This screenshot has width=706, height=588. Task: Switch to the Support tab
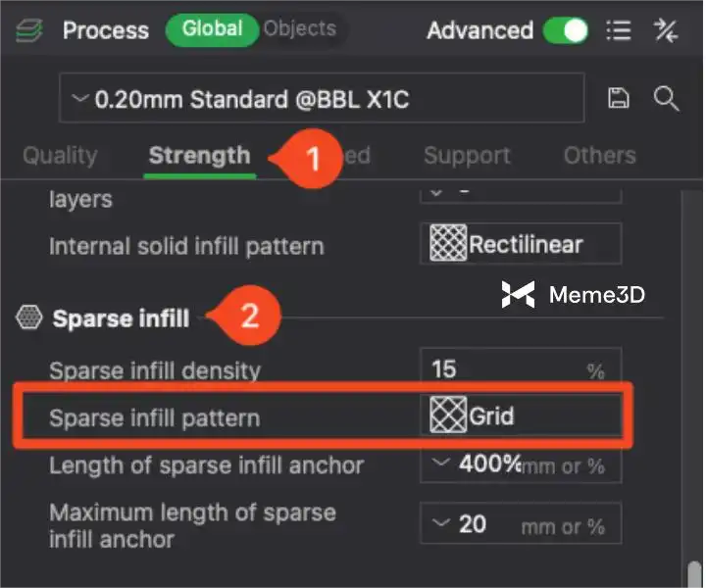tap(467, 156)
